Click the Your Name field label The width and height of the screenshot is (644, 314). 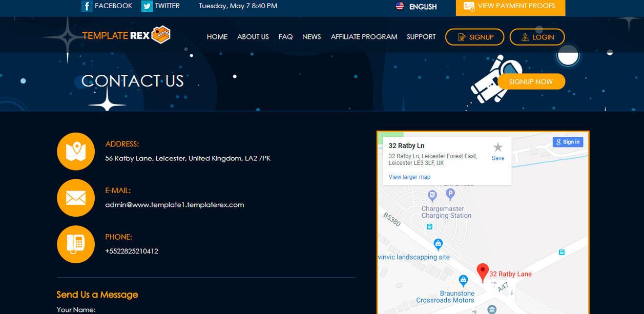point(76,310)
